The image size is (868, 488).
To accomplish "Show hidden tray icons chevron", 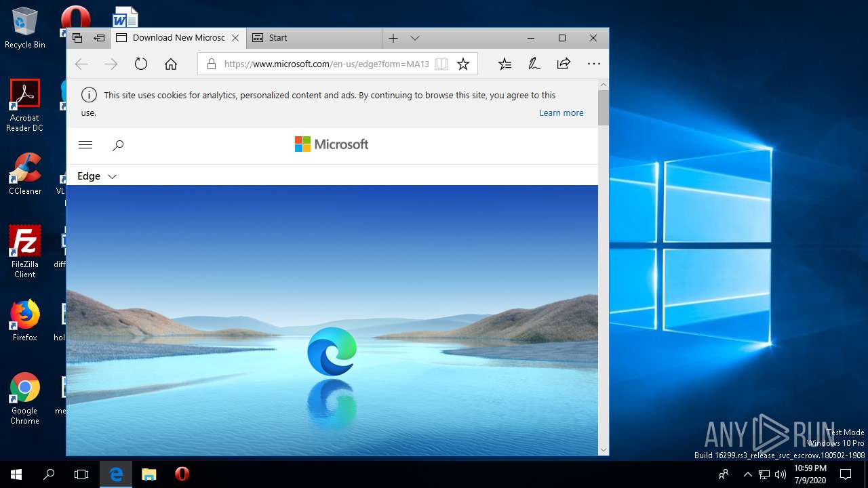I will [748, 474].
